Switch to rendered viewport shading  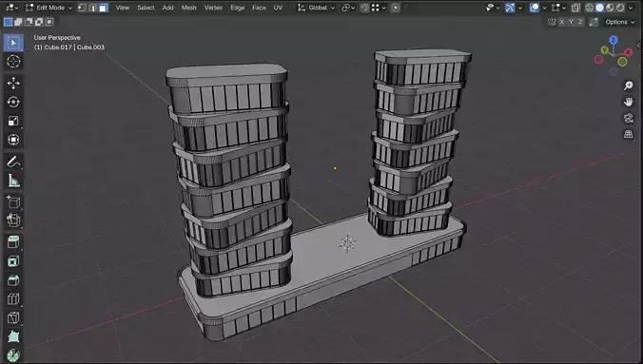pos(620,8)
